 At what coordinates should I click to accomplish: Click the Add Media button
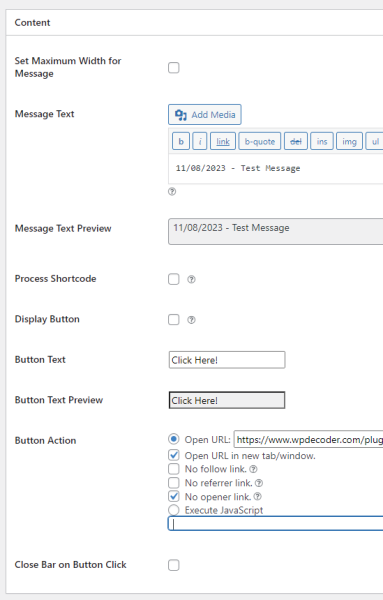[205, 114]
